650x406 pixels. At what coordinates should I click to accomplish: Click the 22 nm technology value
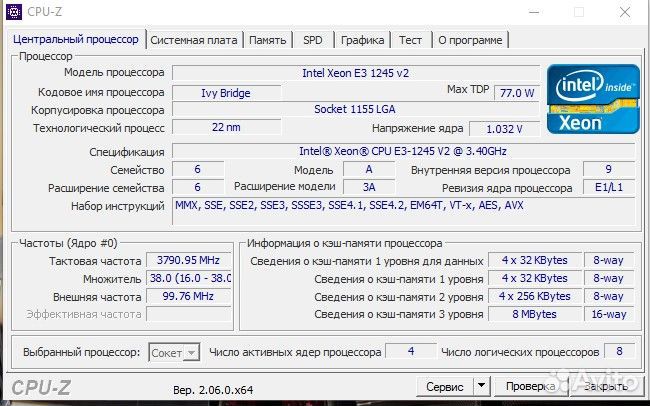tap(226, 127)
